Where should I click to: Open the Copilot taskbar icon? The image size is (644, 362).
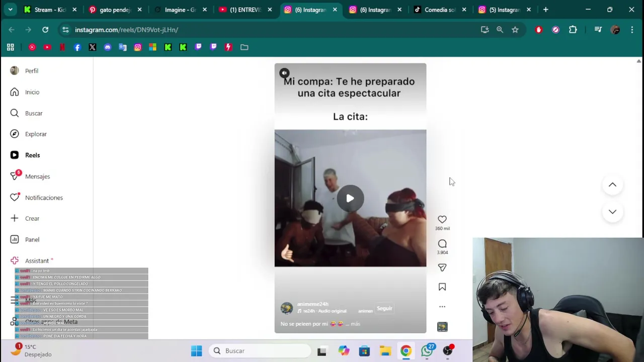[344, 351]
